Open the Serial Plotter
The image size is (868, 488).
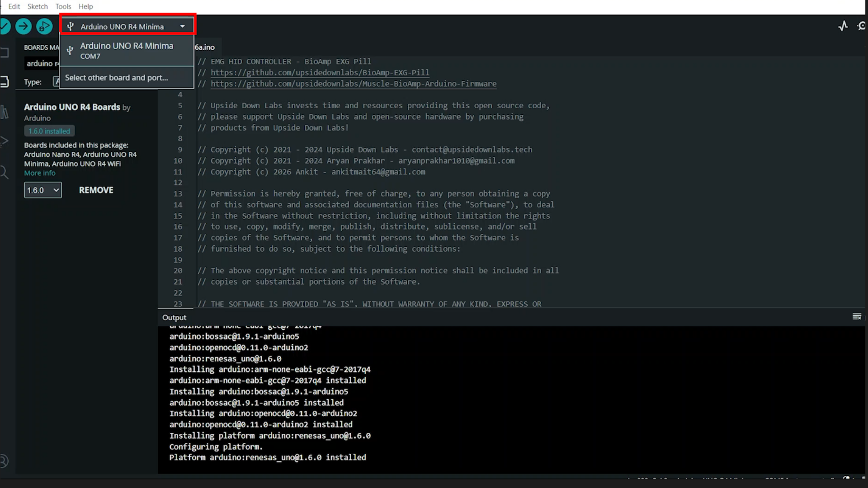point(843,26)
